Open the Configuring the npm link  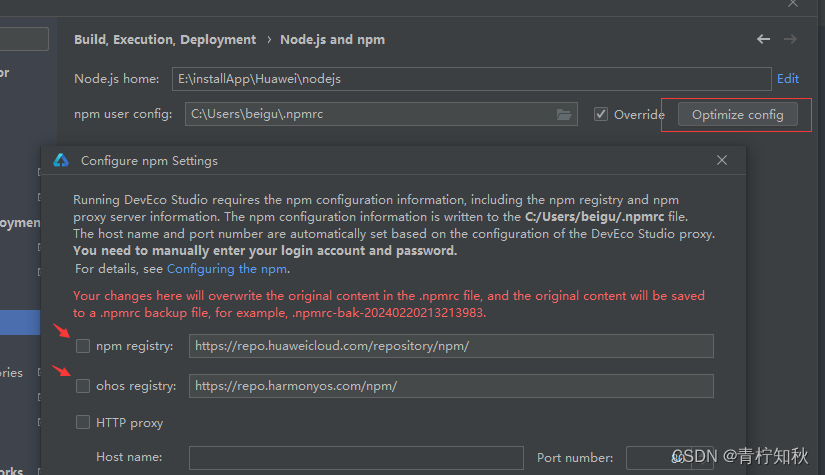pos(227,269)
